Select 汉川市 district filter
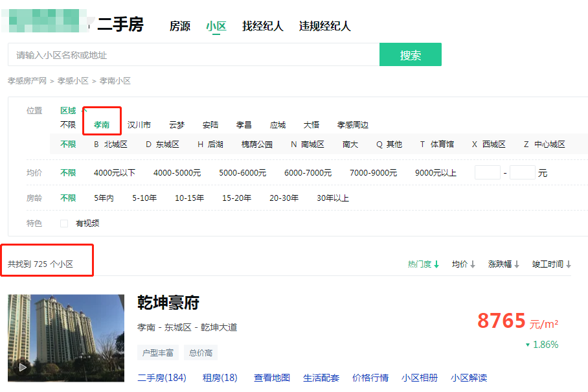The width and height of the screenshot is (588, 392). click(x=139, y=125)
